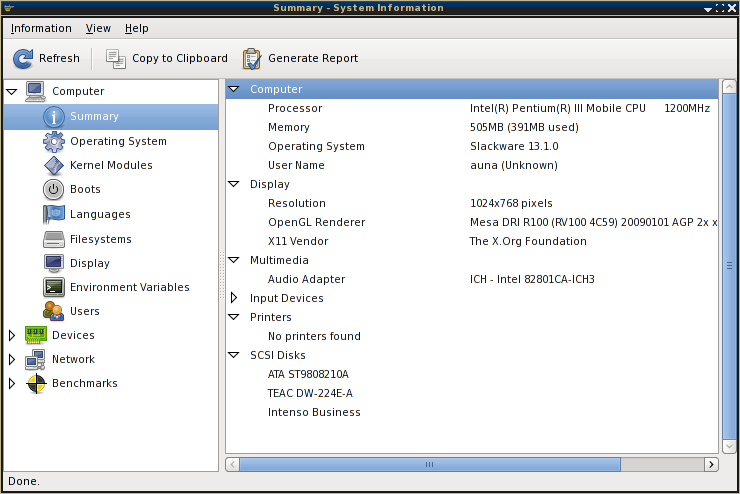The image size is (740, 494).
Task: Expand the Input Devices section
Action: point(234,298)
